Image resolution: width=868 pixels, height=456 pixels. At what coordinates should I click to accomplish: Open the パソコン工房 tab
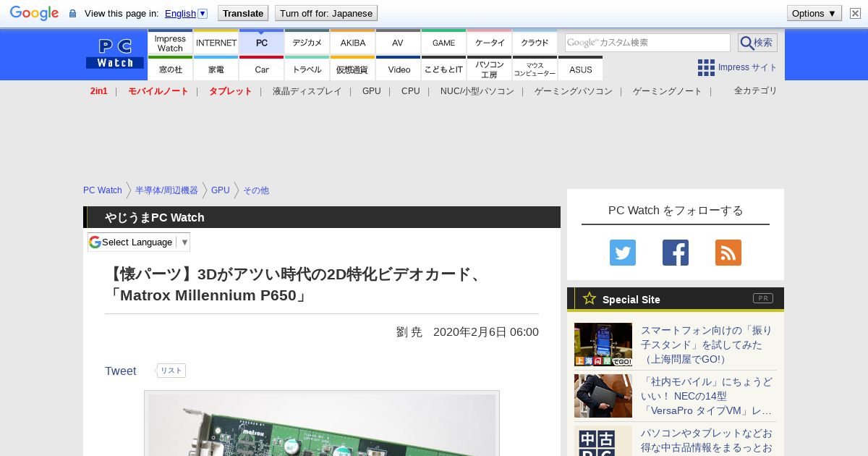click(x=490, y=69)
